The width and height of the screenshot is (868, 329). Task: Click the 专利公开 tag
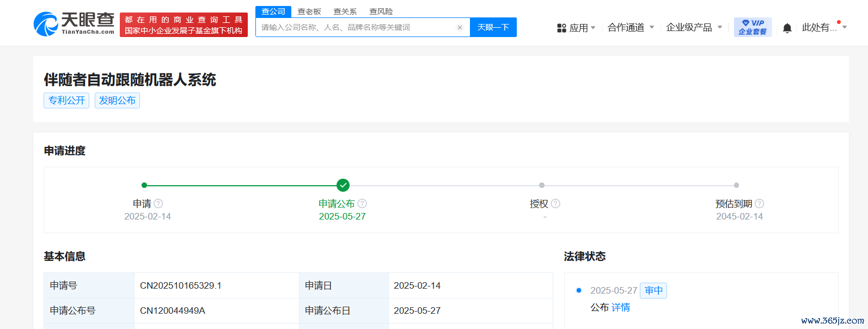(66, 101)
